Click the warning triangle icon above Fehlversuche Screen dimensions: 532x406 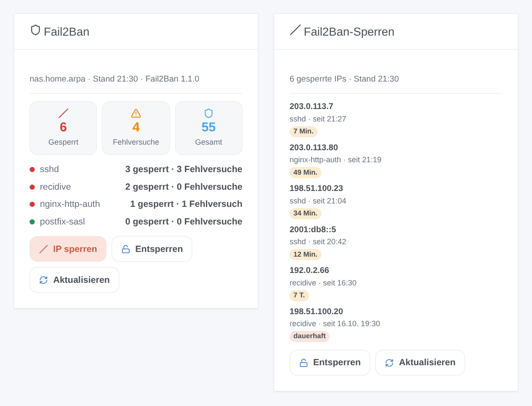pos(136,113)
